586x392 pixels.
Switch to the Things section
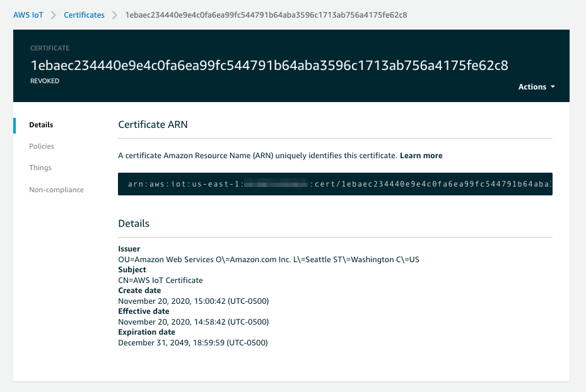click(x=40, y=168)
